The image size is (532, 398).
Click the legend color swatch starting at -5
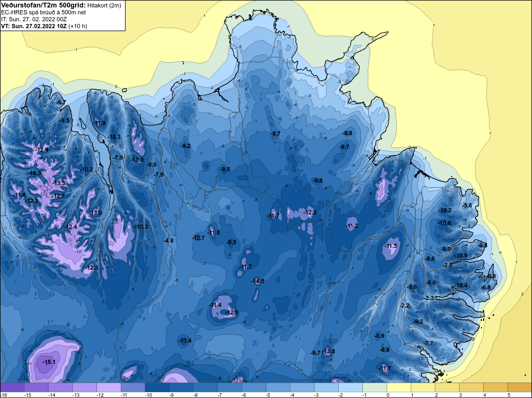pyautogui.click(x=278, y=387)
